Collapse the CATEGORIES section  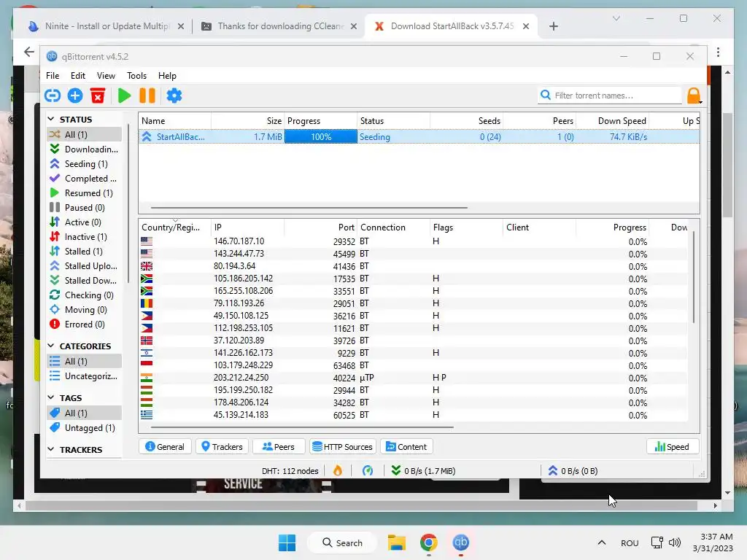(x=51, y=346)
